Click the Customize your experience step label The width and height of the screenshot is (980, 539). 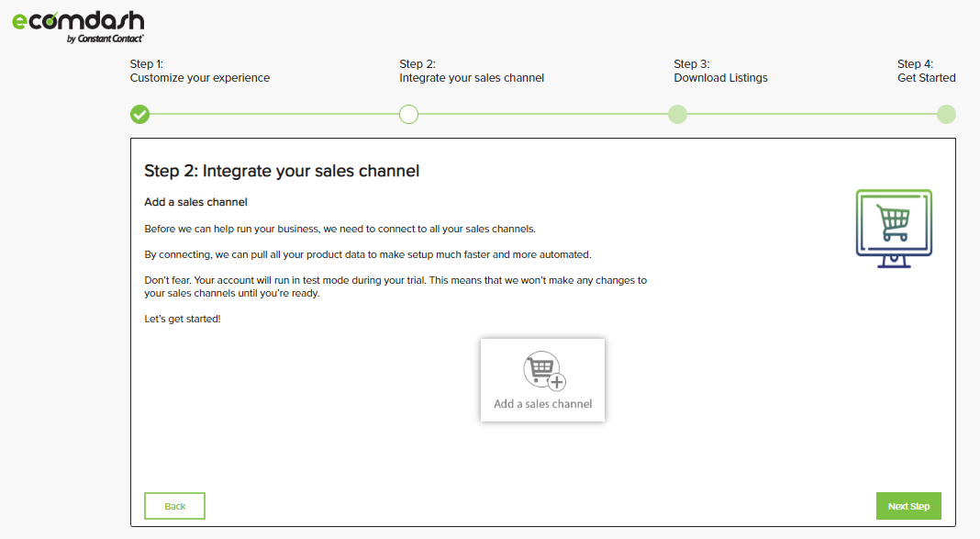coord(200,77)
